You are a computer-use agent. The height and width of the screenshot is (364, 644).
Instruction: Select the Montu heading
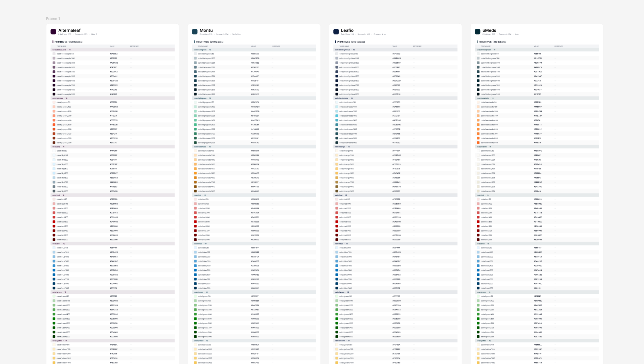click(206, 30)
